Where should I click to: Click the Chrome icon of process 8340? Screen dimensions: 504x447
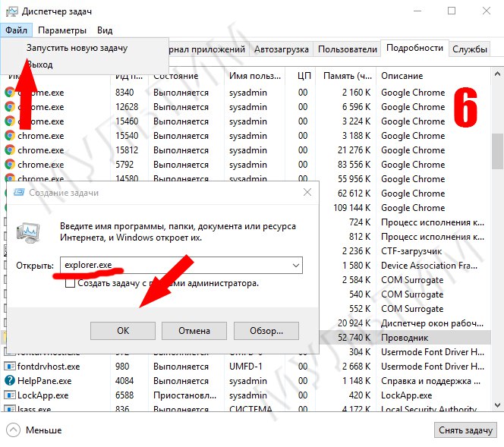pyautogui.click(x=10, y=93)
